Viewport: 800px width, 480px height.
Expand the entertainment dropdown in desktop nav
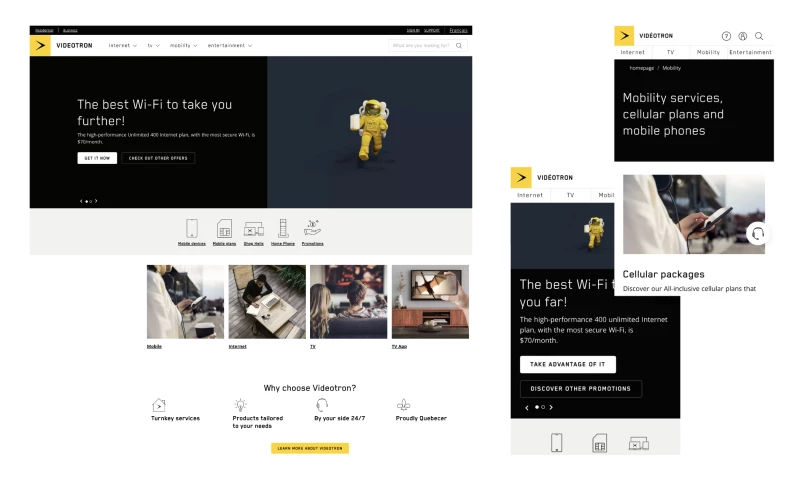[x=230, y=45]
